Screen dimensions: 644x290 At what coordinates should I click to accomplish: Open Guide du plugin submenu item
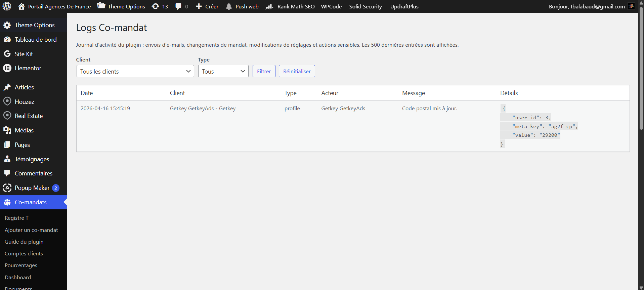(x=24, y=242)
